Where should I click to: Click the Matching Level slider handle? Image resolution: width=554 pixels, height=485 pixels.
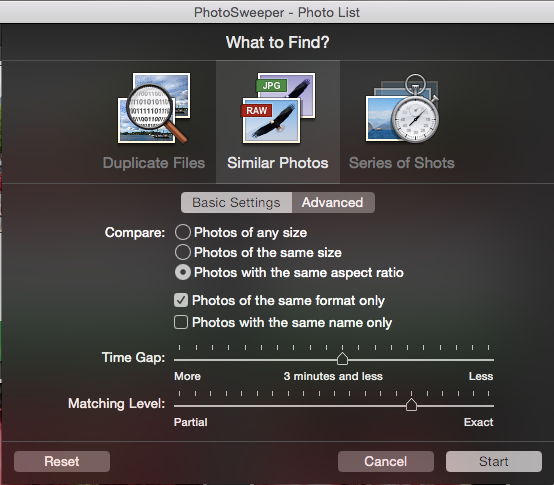click(411, 405)
